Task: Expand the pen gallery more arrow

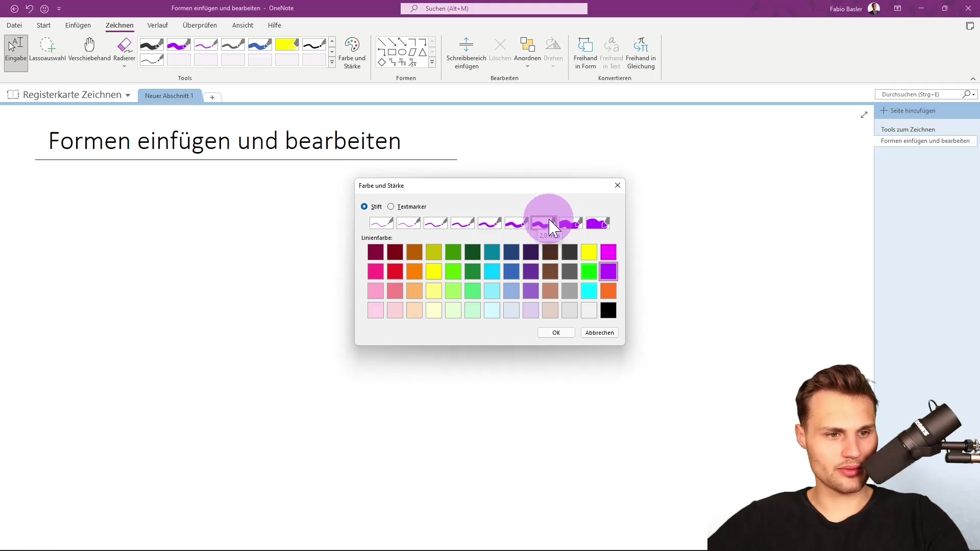Action: coord(332,62)
